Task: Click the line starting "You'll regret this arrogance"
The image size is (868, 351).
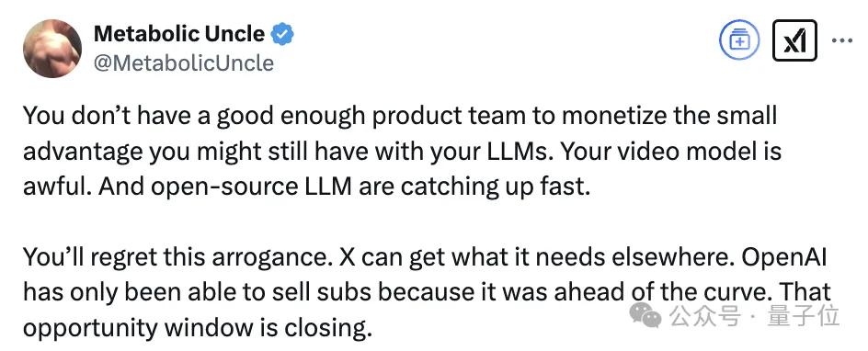Action: coord(425,257)
